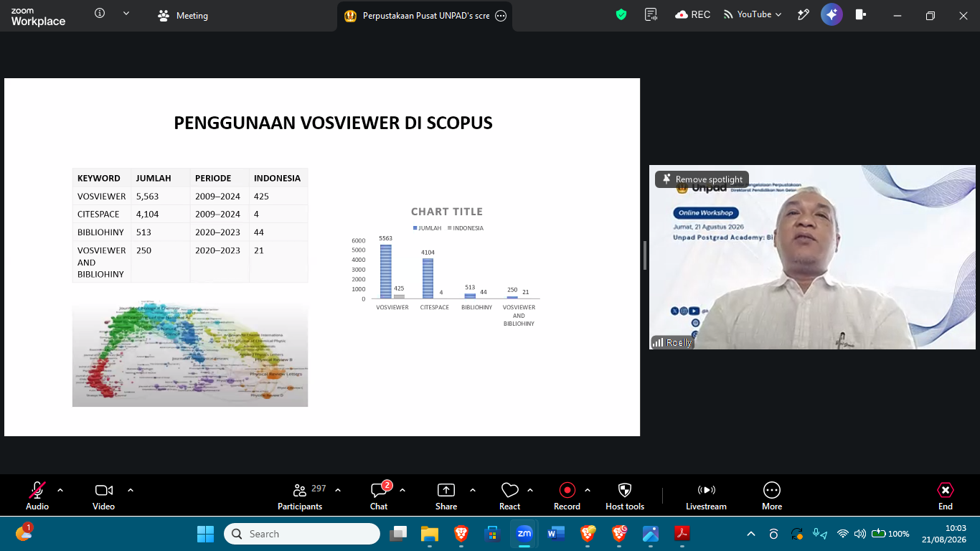Screen dimensions: 980x551
Task: Show hidden system tray icons
Action: pos(751,534)
